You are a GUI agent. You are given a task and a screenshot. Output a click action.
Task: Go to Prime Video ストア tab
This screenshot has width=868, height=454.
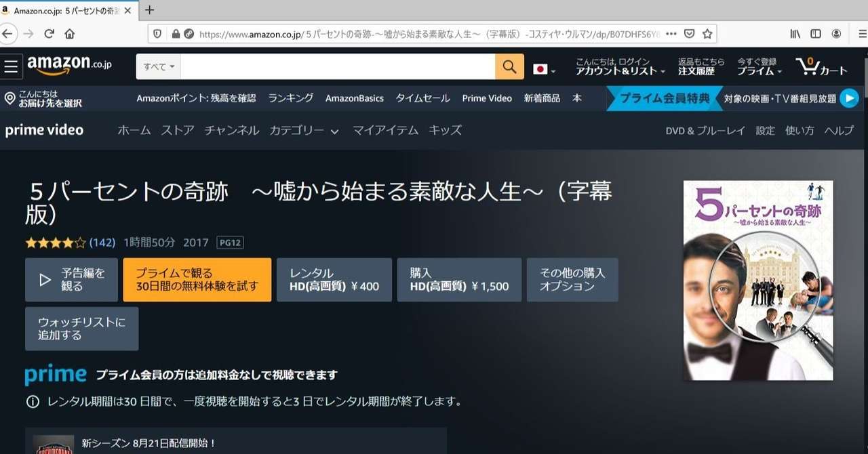pos(178,131)
